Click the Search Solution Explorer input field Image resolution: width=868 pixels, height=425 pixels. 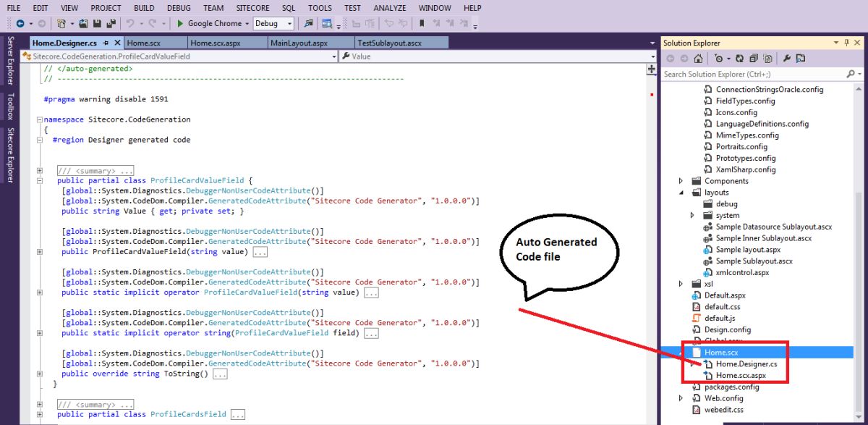point(752,74)
